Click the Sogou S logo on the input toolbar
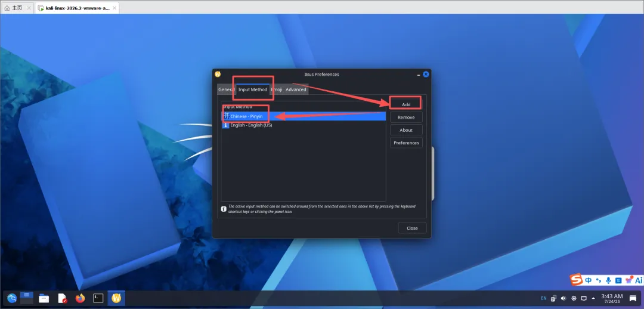 coord(577,280)
